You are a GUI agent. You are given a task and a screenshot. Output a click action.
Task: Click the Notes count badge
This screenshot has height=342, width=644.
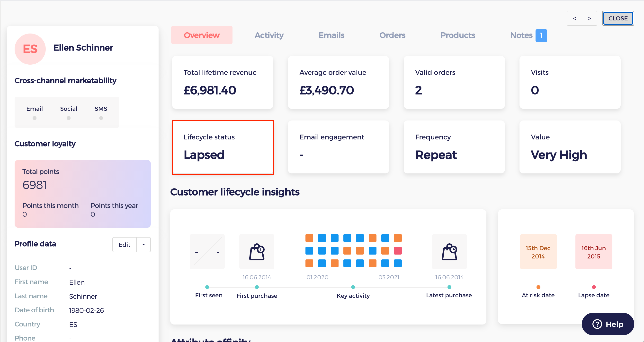tap(541, 35)
